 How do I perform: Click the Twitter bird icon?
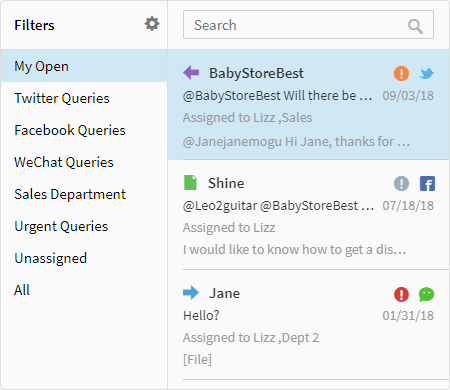pos(427,73)
